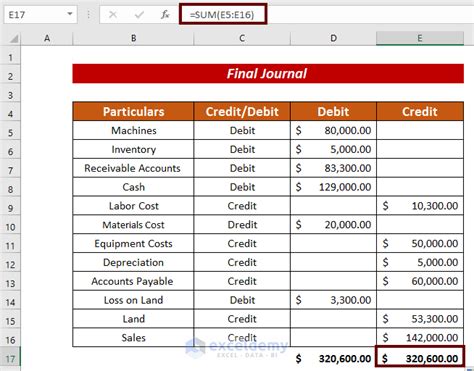Click the 20,000.00 debit amount
The height and width of the screenshot is (371, 474).
click(333, 225)
